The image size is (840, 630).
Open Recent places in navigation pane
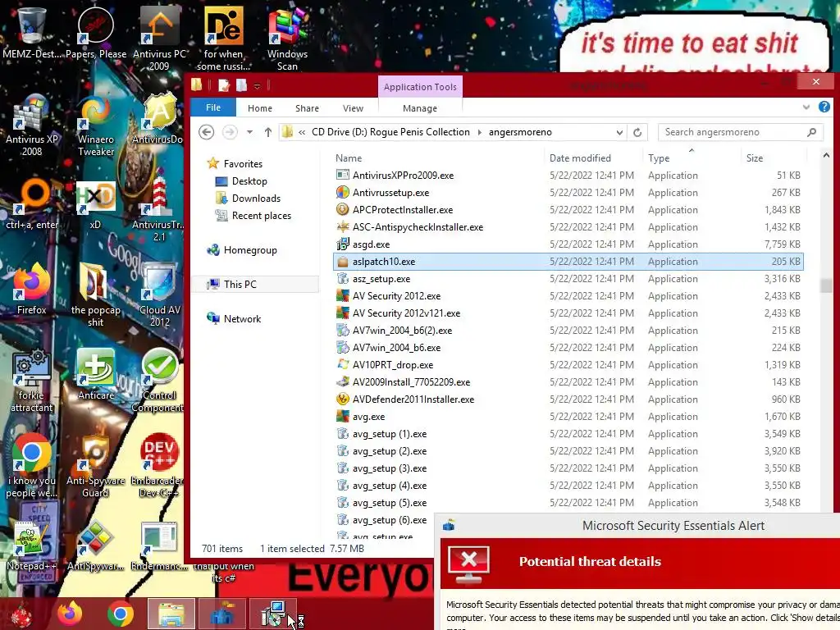[x=262, y=216]
